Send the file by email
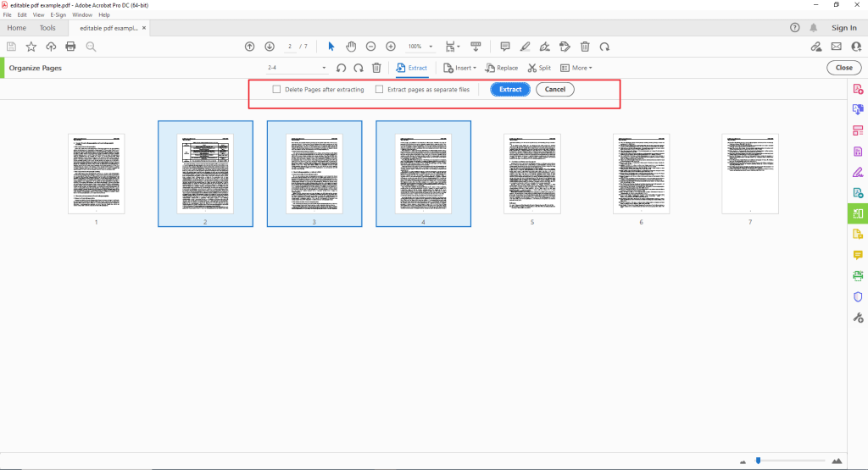868x470 pixels. [837, 47]
